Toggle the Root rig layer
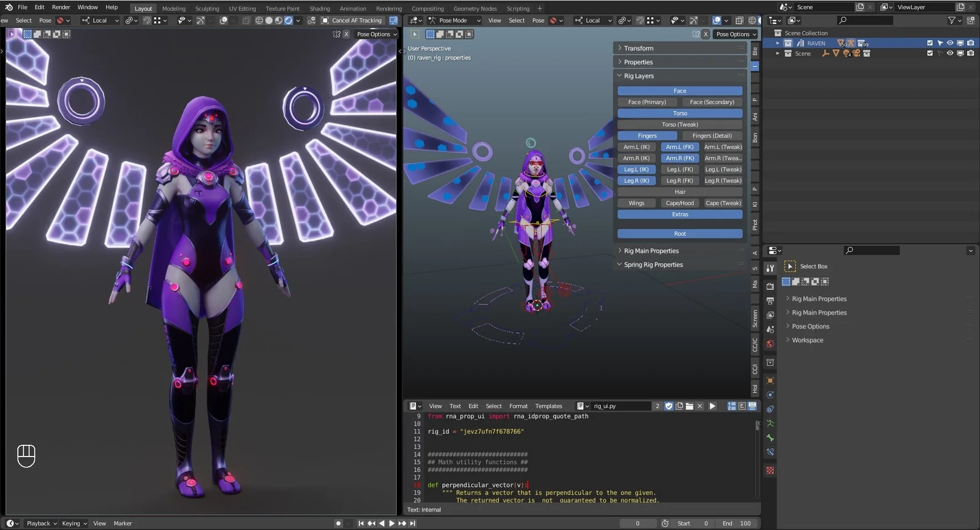Screen dimensions: 980x530 tap(680, 233)
